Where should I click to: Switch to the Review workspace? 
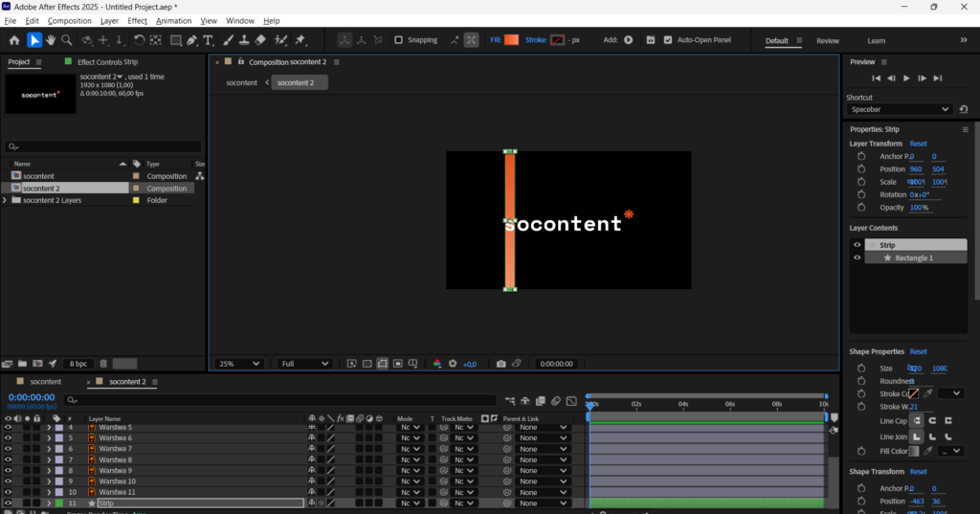tap(828, 40)
